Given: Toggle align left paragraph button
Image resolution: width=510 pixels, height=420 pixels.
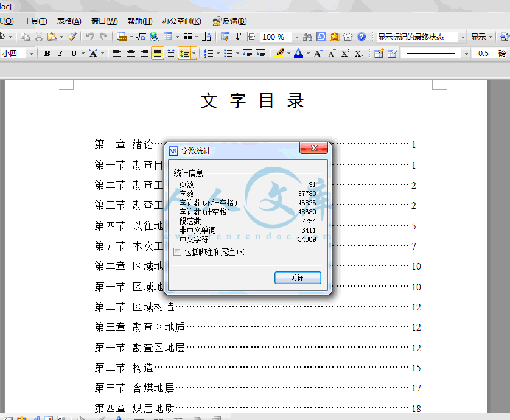Looking at the screenshot, I should pos(117,54).
